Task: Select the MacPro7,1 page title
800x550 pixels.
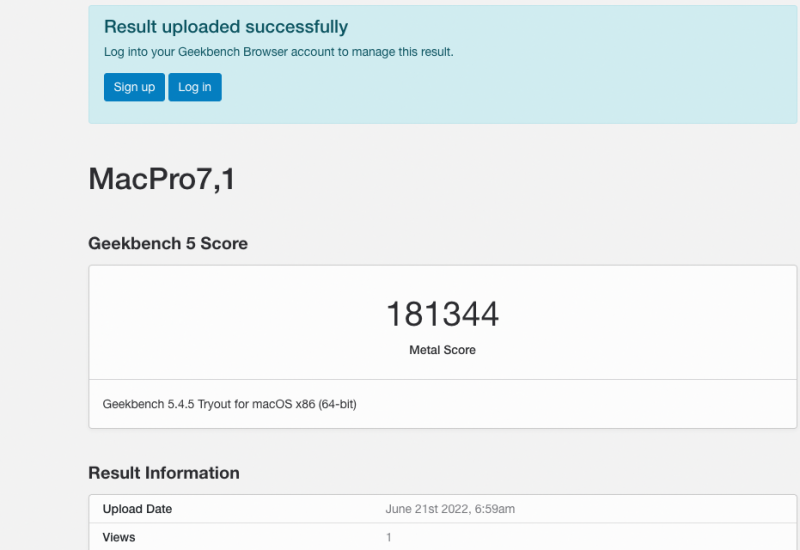Action: (x=162, y=179)
